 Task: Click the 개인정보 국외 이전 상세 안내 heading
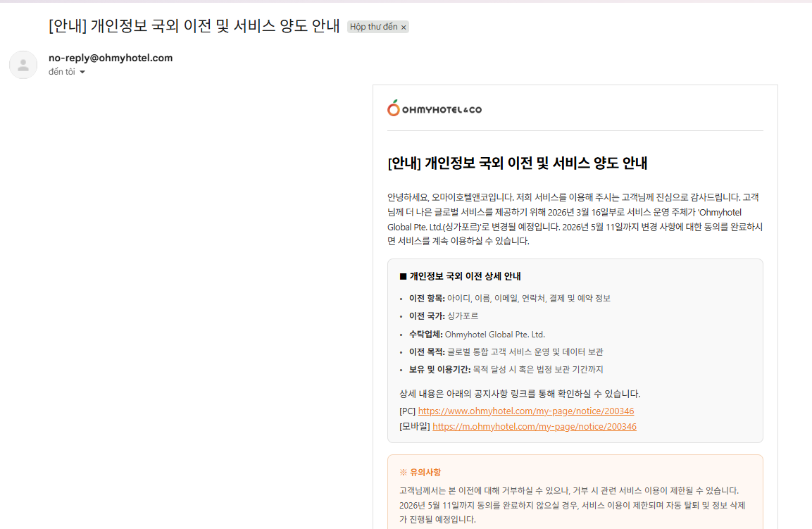460,276
